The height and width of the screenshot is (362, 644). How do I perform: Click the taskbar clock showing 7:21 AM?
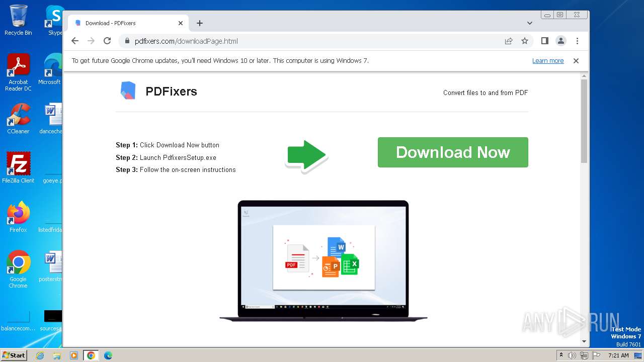tap(618, 355)
